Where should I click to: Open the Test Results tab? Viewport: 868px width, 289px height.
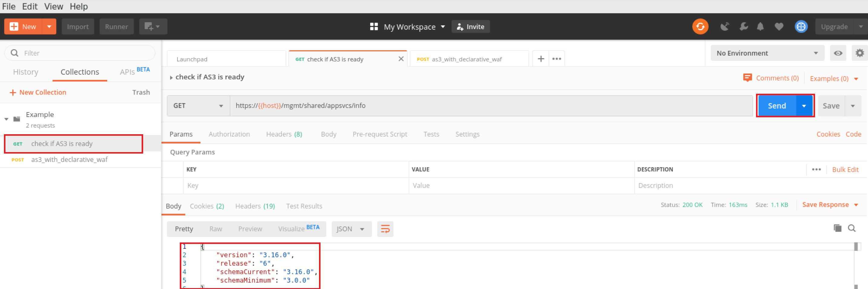pyautogui.click(x=304, y=206)
